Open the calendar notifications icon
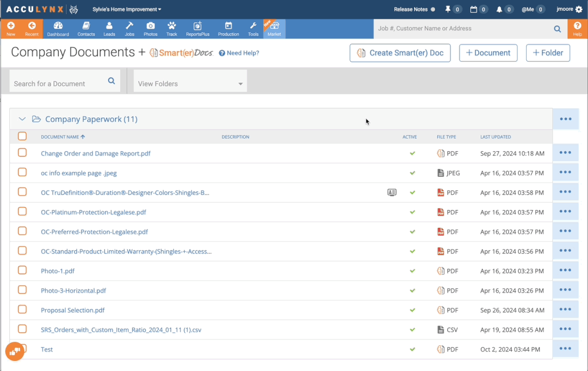588x371 pixels. coord(474,9)
